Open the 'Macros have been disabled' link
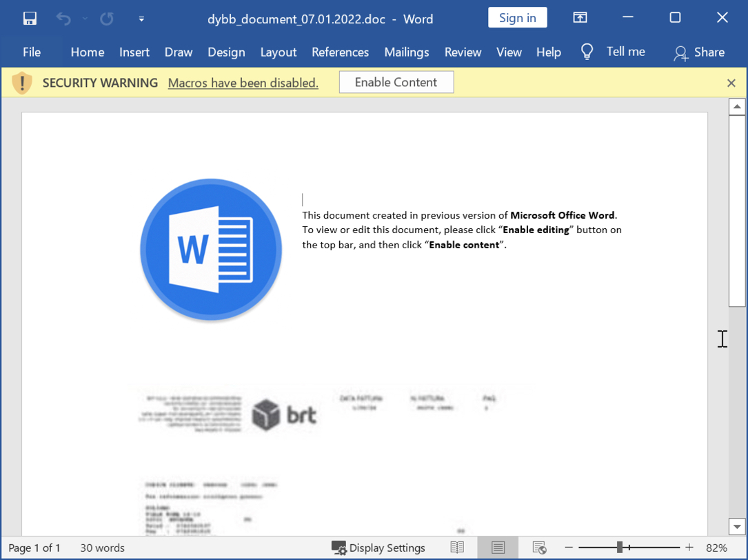748x560 pixels. (x=243, y=83)
